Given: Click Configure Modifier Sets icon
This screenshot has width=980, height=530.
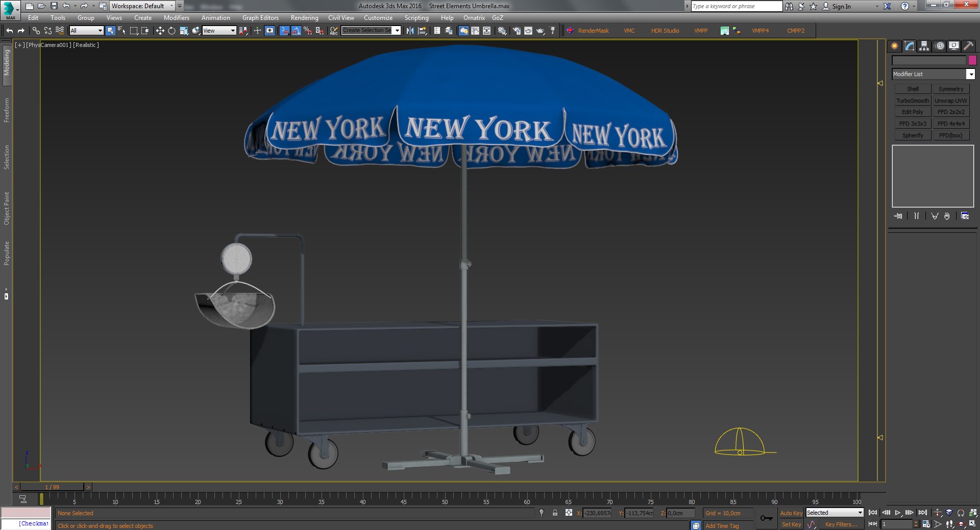Looking at the screenshot, I should pos(965,216).
